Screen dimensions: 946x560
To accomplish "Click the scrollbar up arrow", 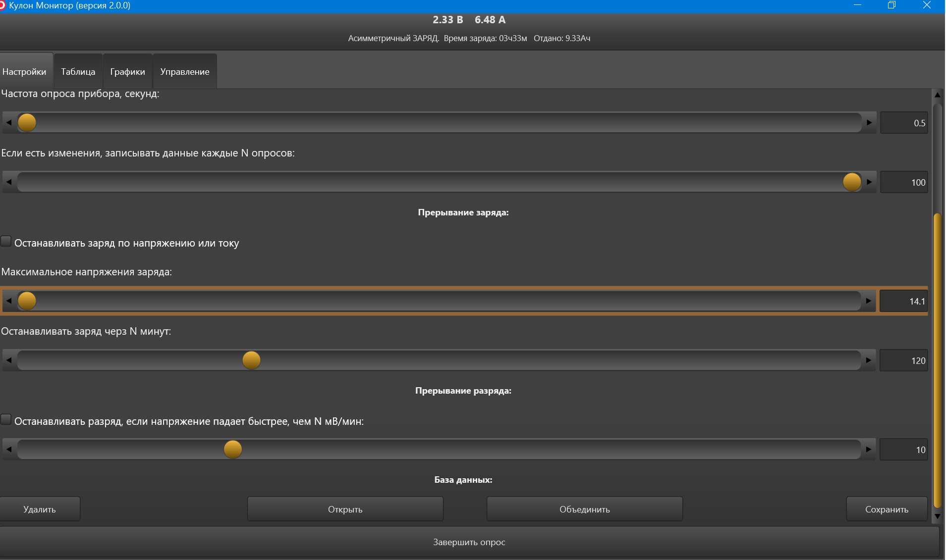I will [x=937, y=95].
